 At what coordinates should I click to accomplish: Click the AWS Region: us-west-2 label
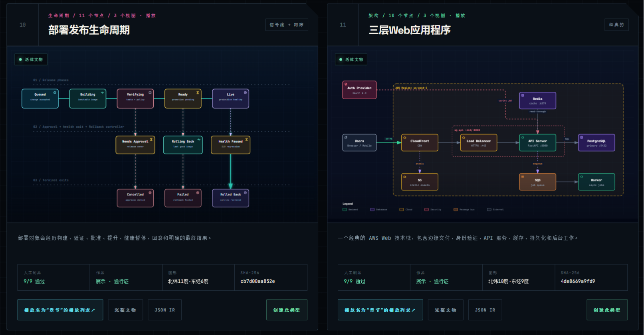point(411,88)
